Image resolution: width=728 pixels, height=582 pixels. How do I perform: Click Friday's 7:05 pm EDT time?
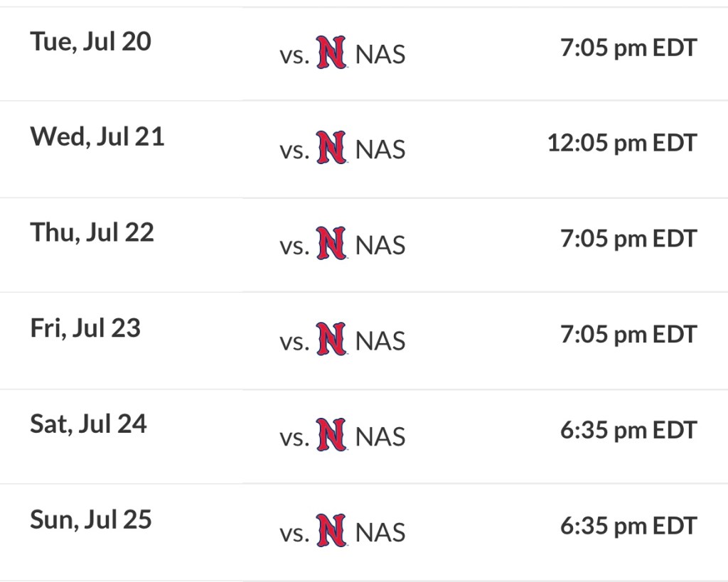point(628,334)
